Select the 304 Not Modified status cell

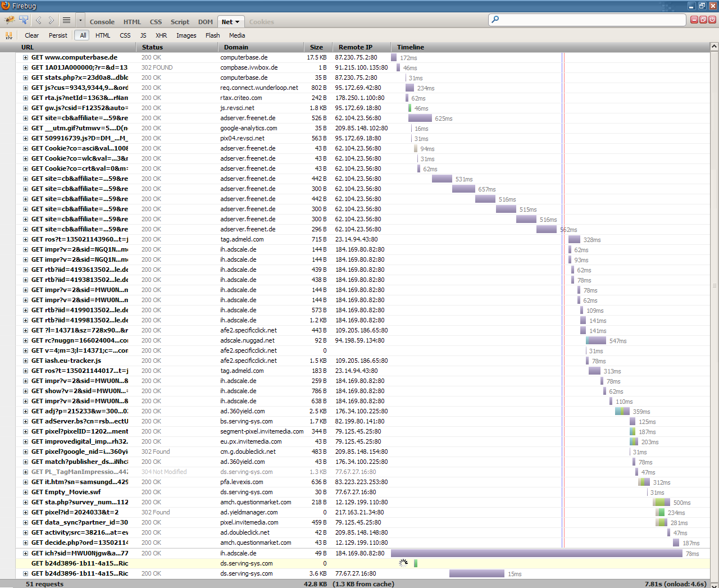coord(164,472)
